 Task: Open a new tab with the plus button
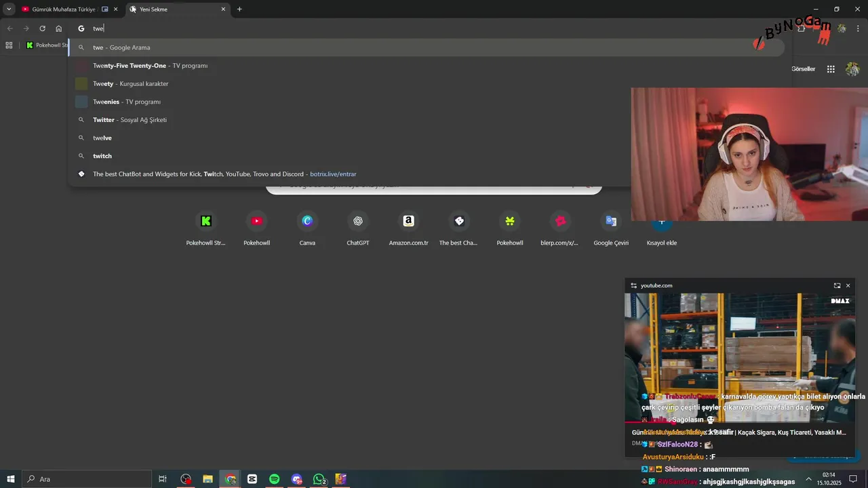(x=239, y=9)
